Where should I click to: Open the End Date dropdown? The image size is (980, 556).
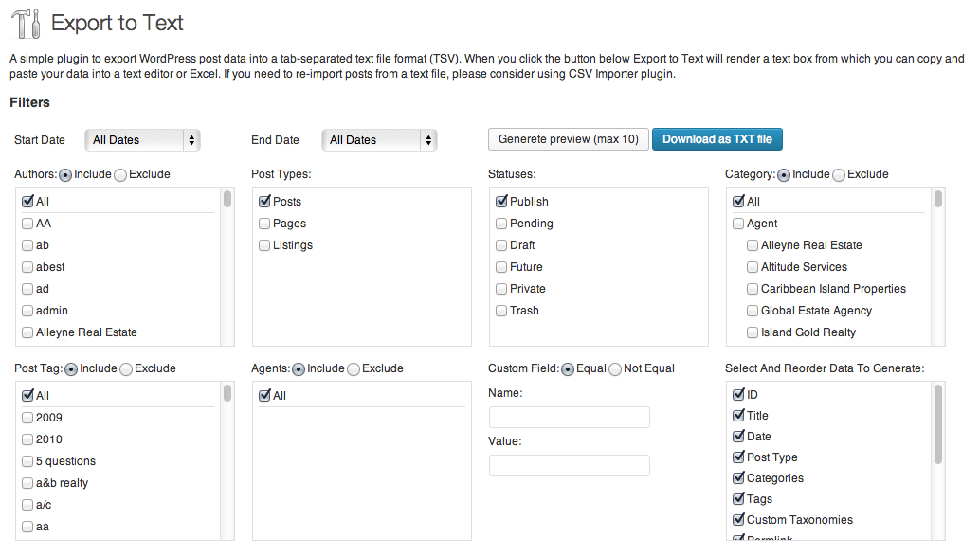click(x=379, y=140)
